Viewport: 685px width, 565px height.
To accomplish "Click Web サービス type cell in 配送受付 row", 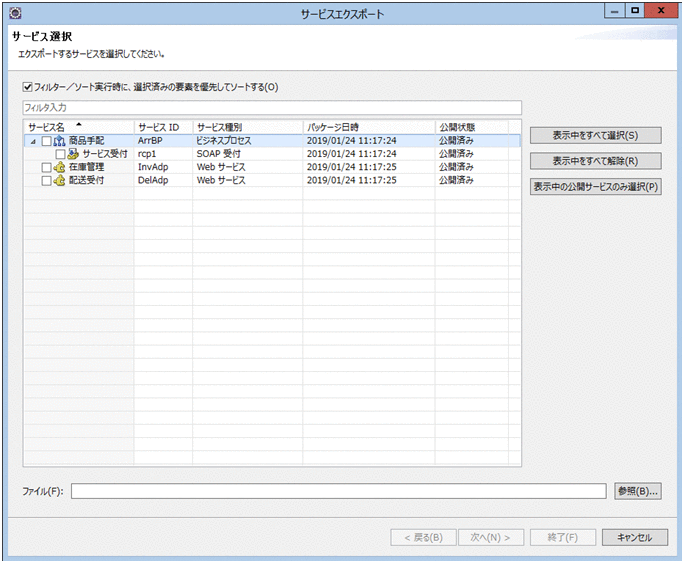I will (x=221, y=180).
